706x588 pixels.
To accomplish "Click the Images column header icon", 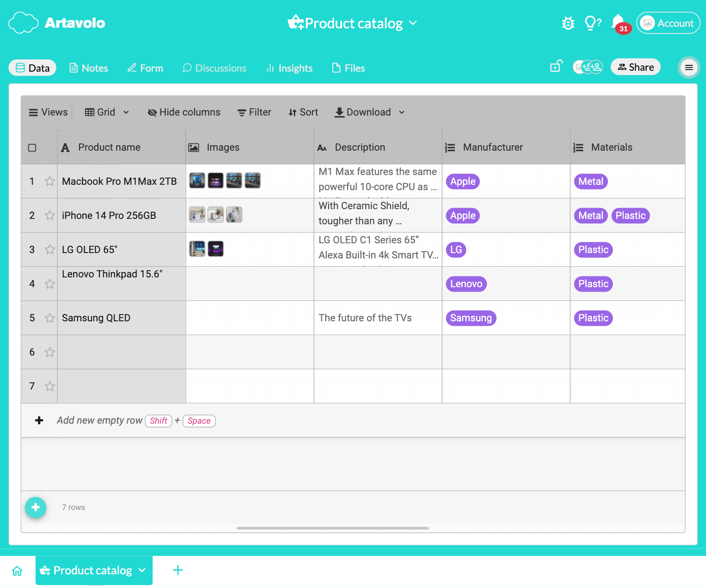I will (x=194, y=147).
